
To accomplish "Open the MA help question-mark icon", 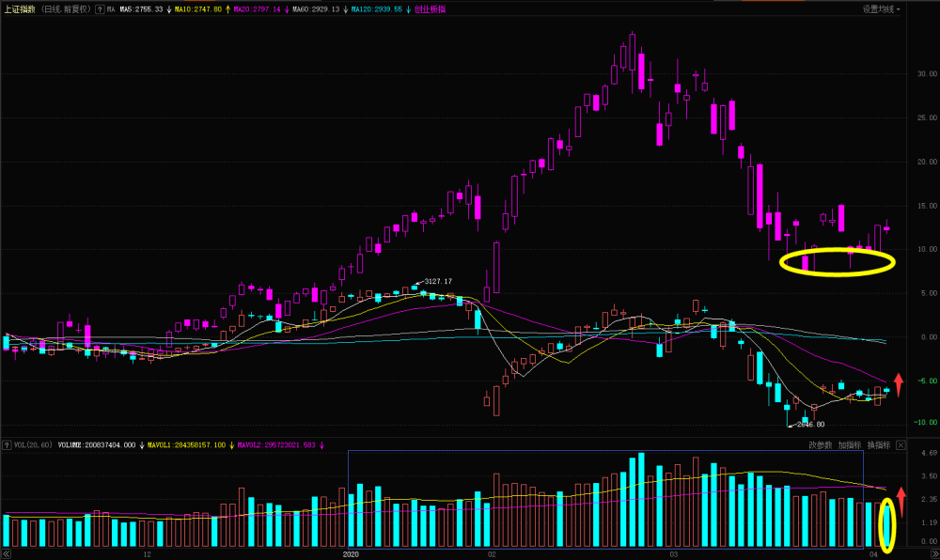I will click(x=101, y=9).
